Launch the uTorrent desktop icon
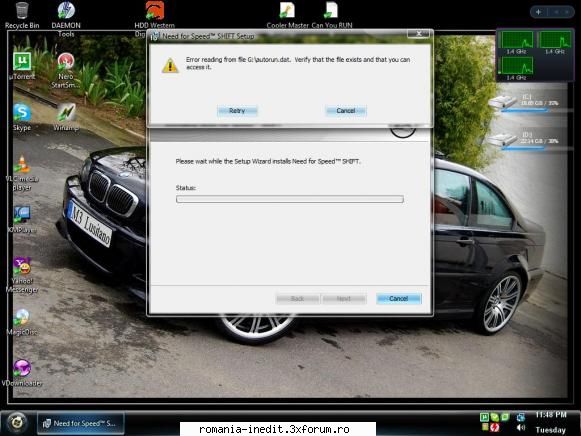The height and width of the screenshot is (436, 581). click(22, 66)
